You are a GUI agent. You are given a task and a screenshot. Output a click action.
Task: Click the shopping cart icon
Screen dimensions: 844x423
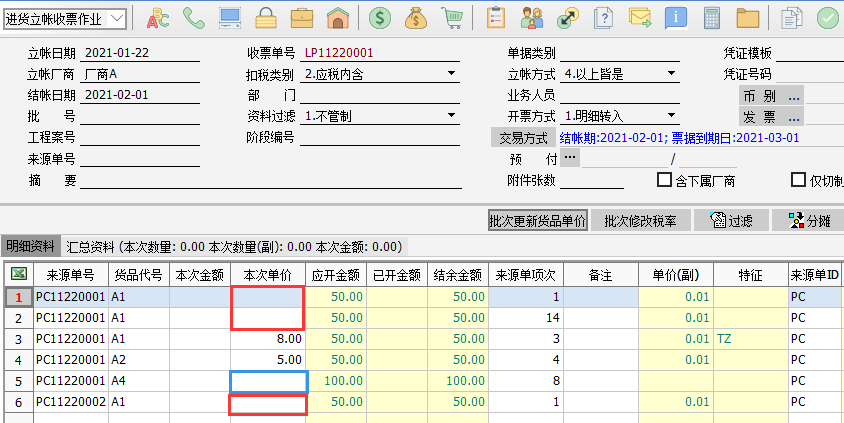pyautogui.click(x=452, y=18)
